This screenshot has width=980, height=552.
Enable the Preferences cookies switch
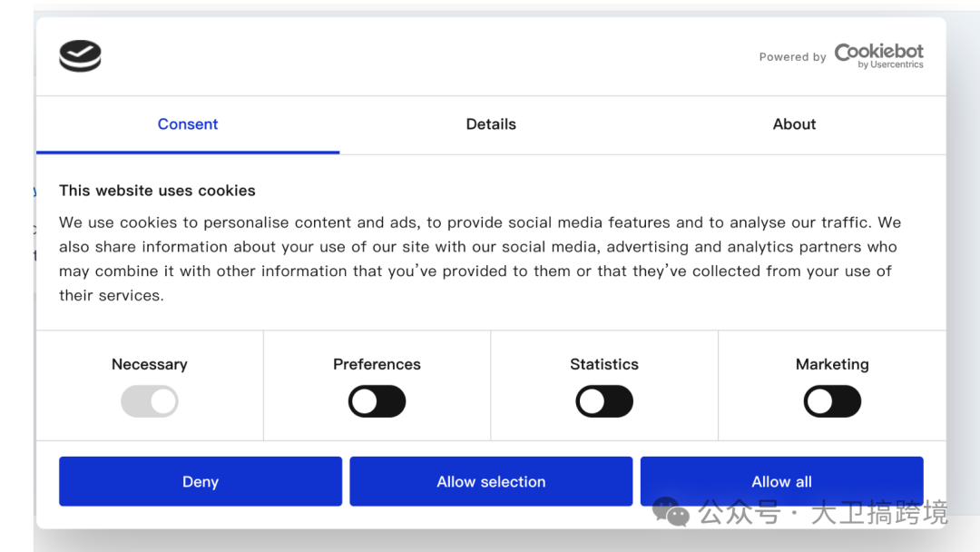click(x=377, y=401)
